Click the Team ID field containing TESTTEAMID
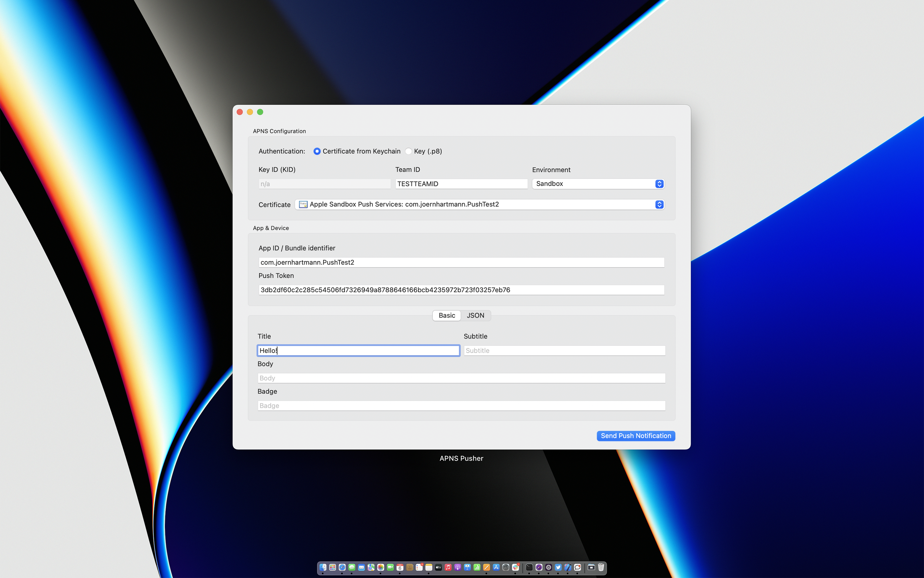This screenshot has width=924, height=578. (461, 183)
